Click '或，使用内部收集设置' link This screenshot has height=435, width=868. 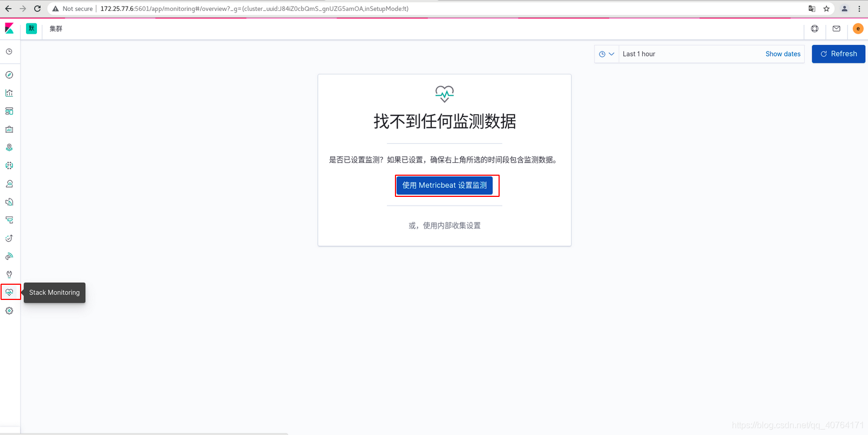coord(444,226)
